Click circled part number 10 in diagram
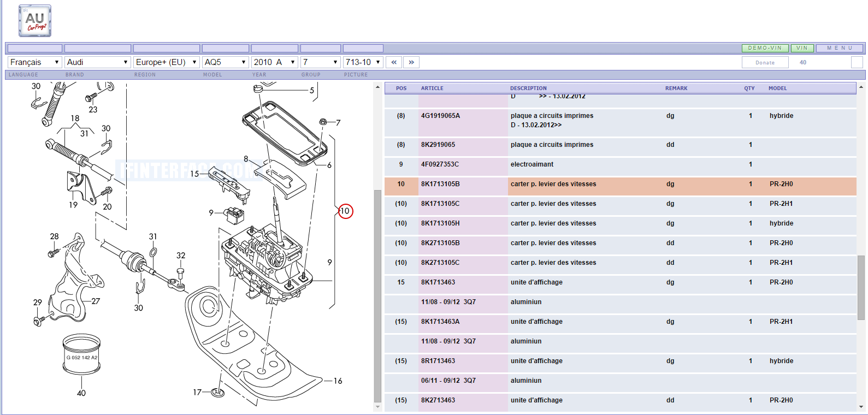 [x=345, y=211]
